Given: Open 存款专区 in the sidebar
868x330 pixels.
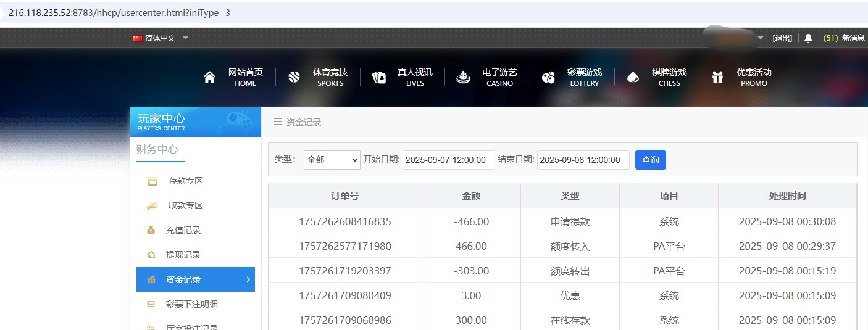Looking at the screenshot, I should (x=185, y=181).
